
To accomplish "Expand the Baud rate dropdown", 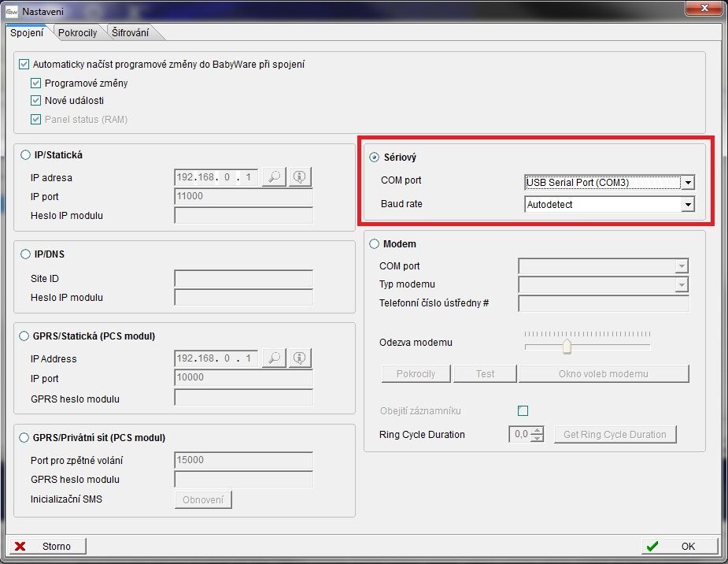I will point(688,205).
